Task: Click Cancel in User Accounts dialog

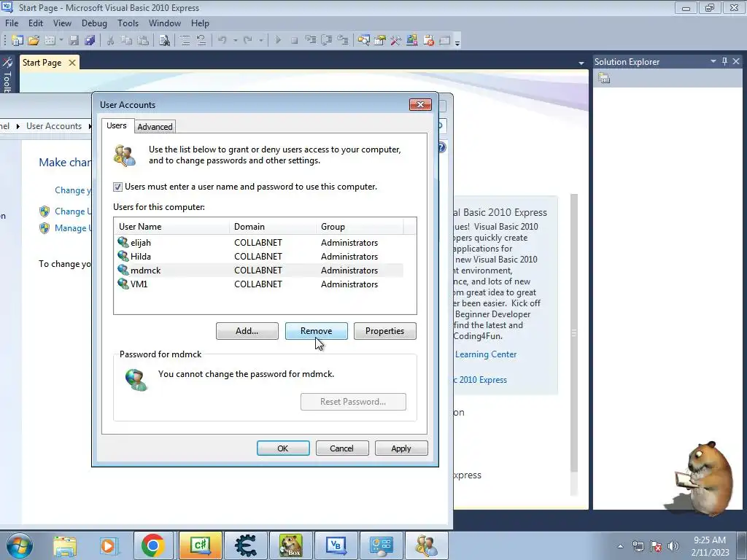Action: pos(342,448)
